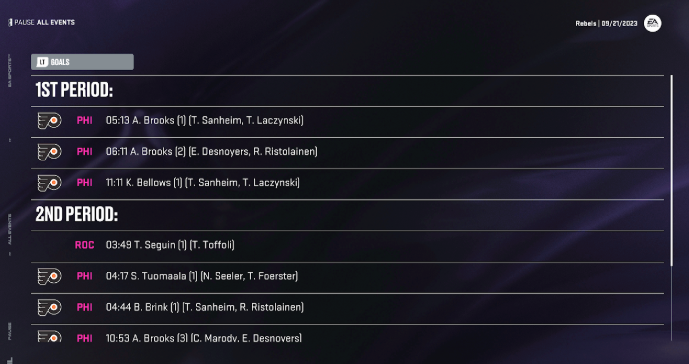Select the 1st Period heading
689x364 pixels.
(x=74, y=90)
